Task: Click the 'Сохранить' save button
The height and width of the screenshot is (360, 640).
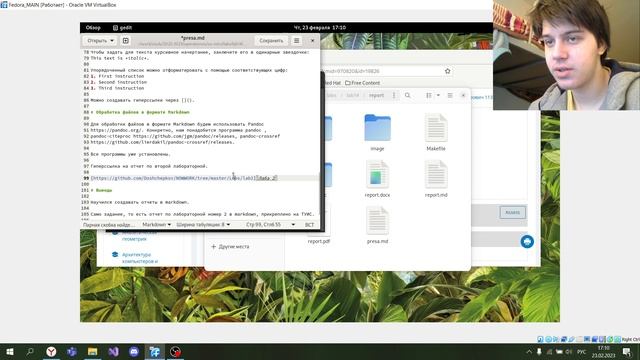Action: click(271, 41)
